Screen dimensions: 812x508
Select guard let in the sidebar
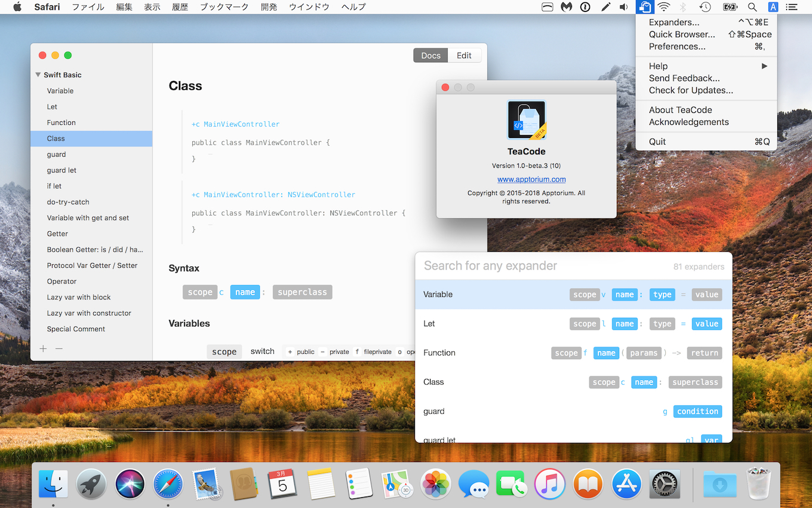pyautogui.click(x=91, y=170)
